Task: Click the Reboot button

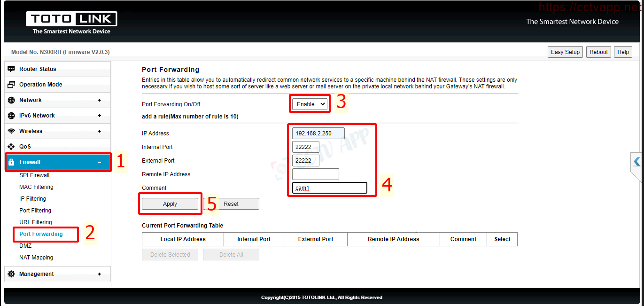Action: tap(598, 52)
